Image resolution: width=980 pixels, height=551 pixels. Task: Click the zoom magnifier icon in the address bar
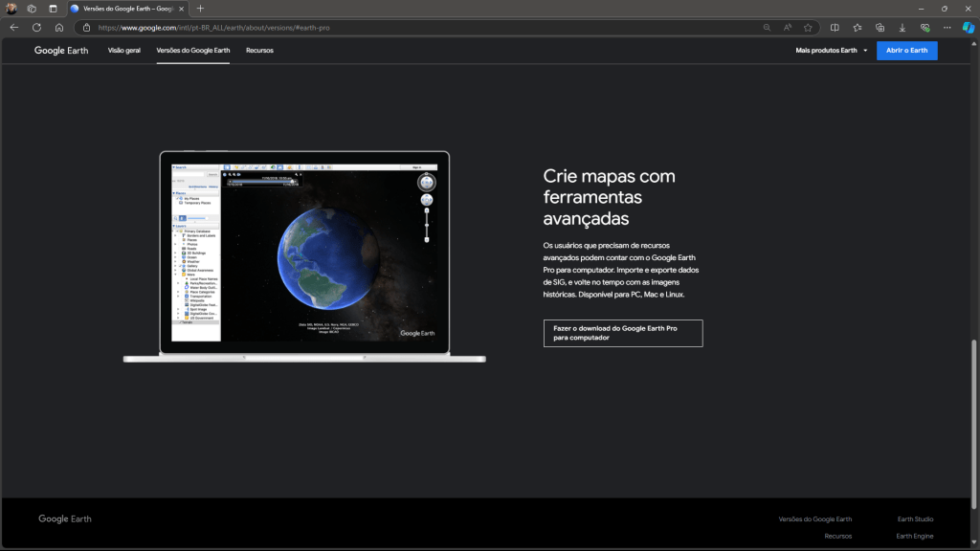click(767, 28)
